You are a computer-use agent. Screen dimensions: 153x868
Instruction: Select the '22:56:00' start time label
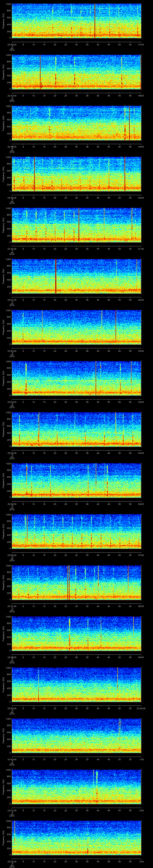pos(12,555)
